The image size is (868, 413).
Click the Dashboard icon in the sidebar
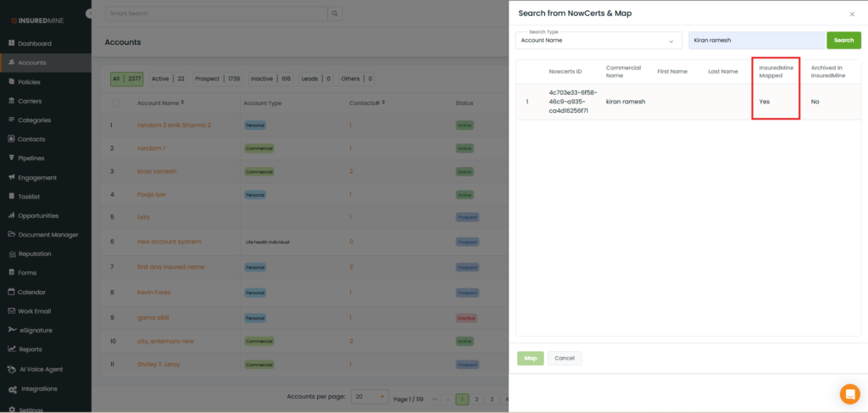(x=11, y=43)
